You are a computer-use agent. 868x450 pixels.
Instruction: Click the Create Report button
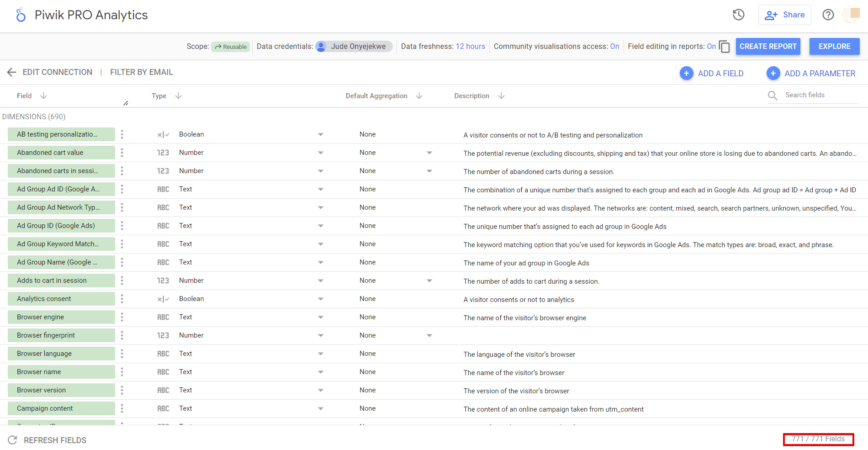pyautogui.click(x=768, y=46)
